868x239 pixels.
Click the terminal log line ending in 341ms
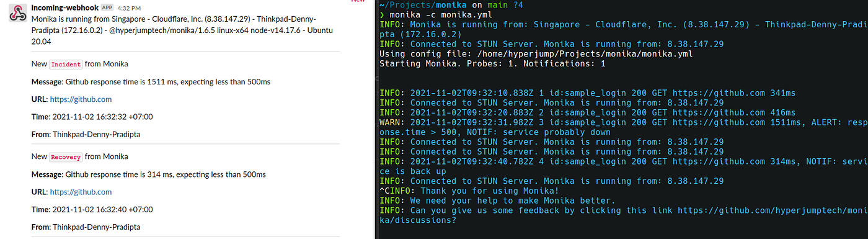point(587,93)
